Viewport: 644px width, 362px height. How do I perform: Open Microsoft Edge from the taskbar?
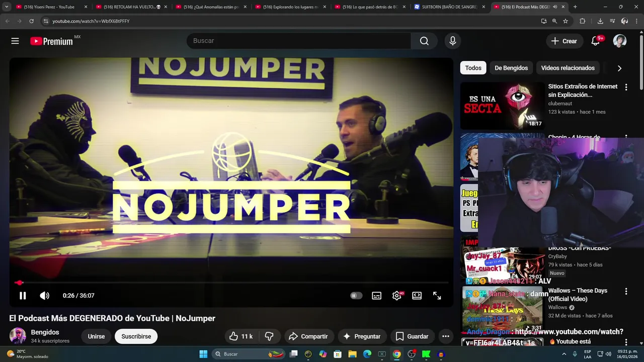click(367, 354)
